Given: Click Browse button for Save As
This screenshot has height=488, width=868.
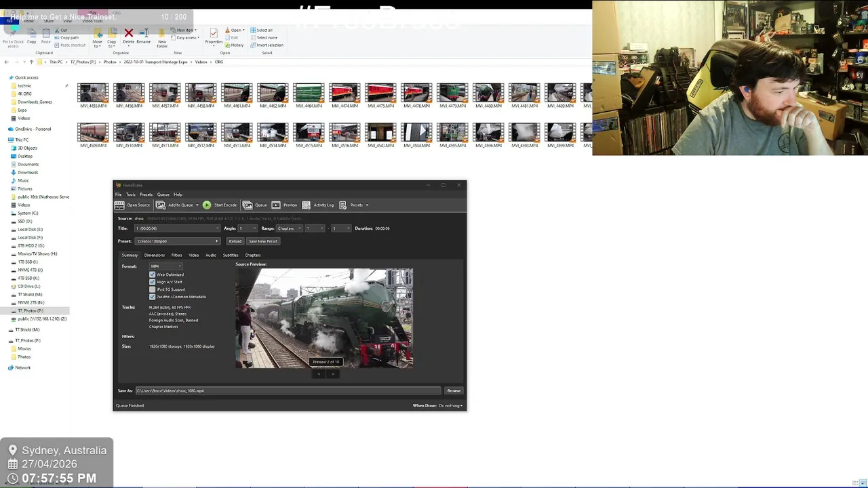Looking at the screenshot, I should [454, 391].
